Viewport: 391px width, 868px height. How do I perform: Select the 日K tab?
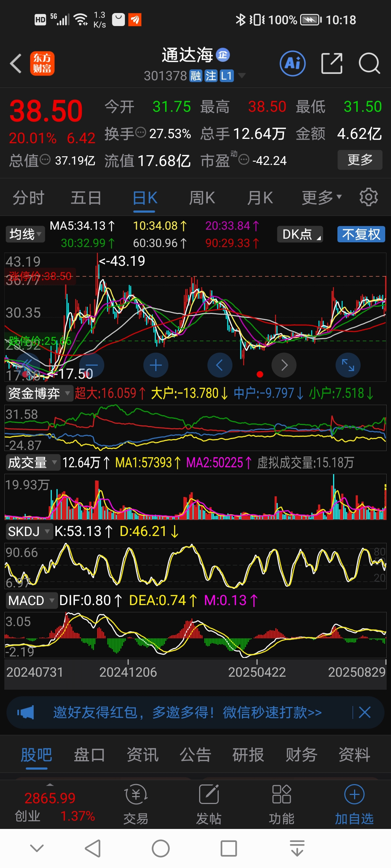[145, 198]
